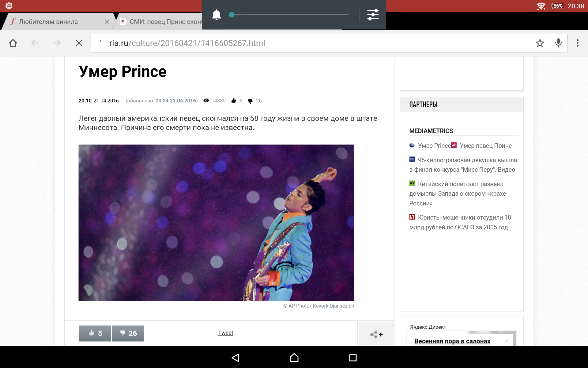
Task: Tap the browser home icon
Action: pos(13,43)
